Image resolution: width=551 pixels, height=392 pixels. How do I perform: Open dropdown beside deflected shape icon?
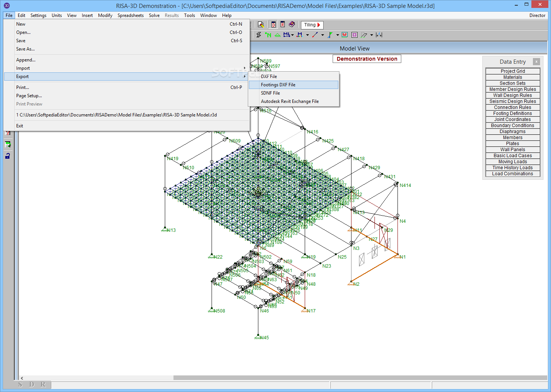pyautogui.click(x=371, y=35)
